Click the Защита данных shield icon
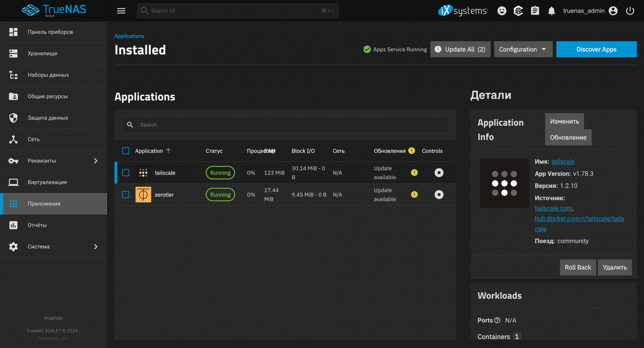This screenshot has height=348, width=644. (13, 118)
